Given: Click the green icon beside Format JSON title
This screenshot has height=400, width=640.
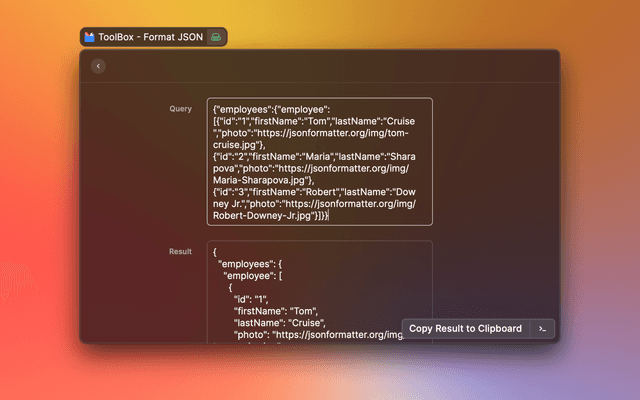Looking at the screenshot, I should click(218, 37).
